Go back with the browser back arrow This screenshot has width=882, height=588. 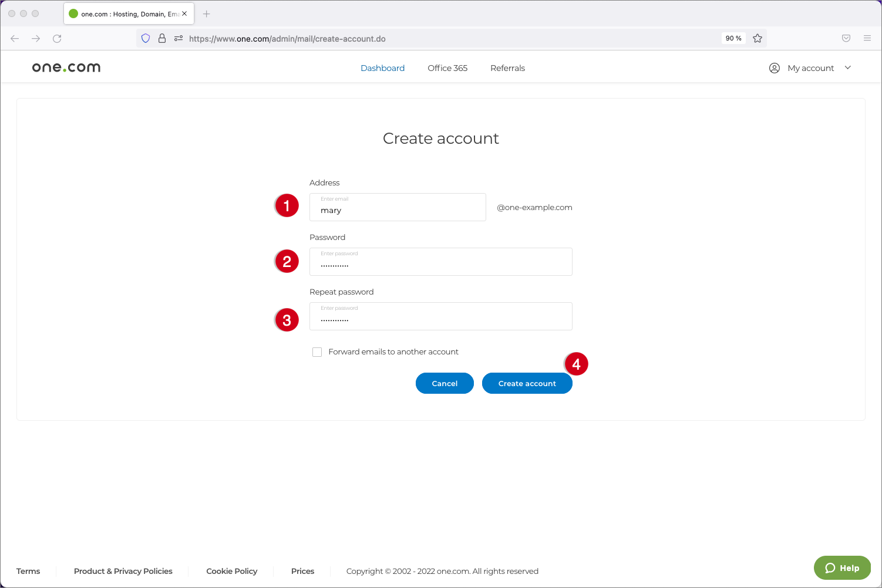point(15,39)
